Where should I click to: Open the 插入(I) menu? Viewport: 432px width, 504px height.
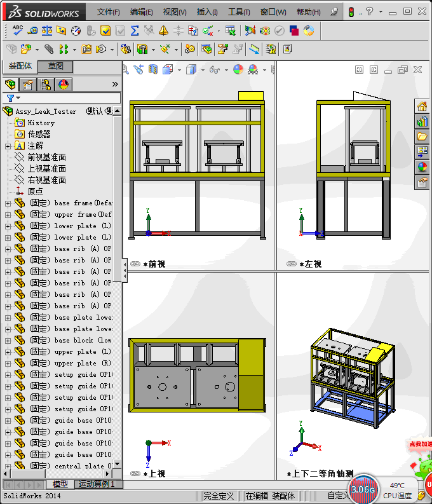[207, 12]
